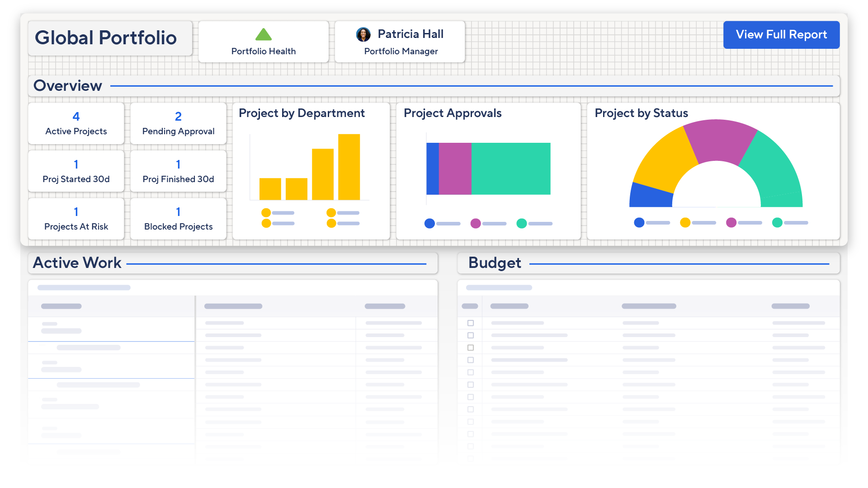
Task: Toggle the header checkbox in the Budget list
Action: coord(470,306)
